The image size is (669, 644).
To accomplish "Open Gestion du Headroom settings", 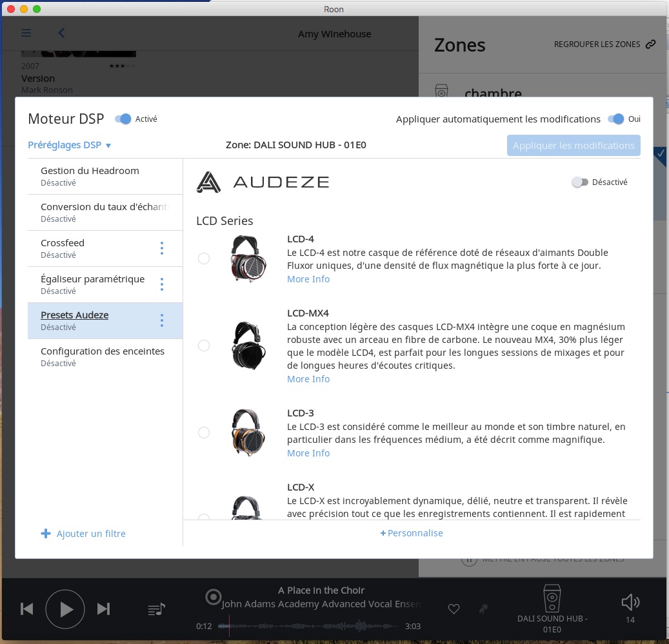I will (x=105, y=177).
